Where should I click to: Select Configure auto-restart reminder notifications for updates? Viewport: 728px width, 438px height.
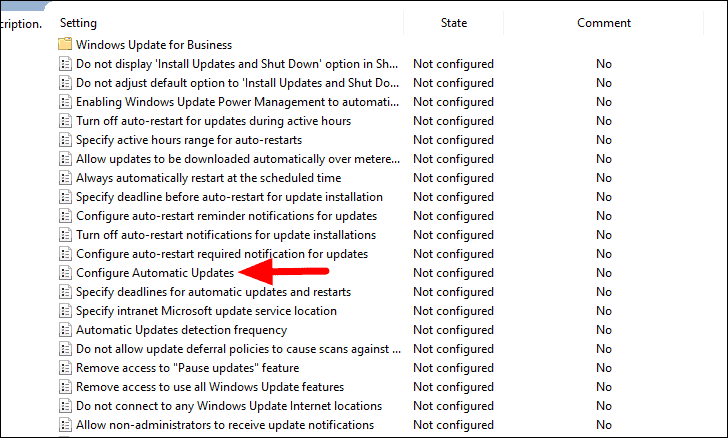227,216
